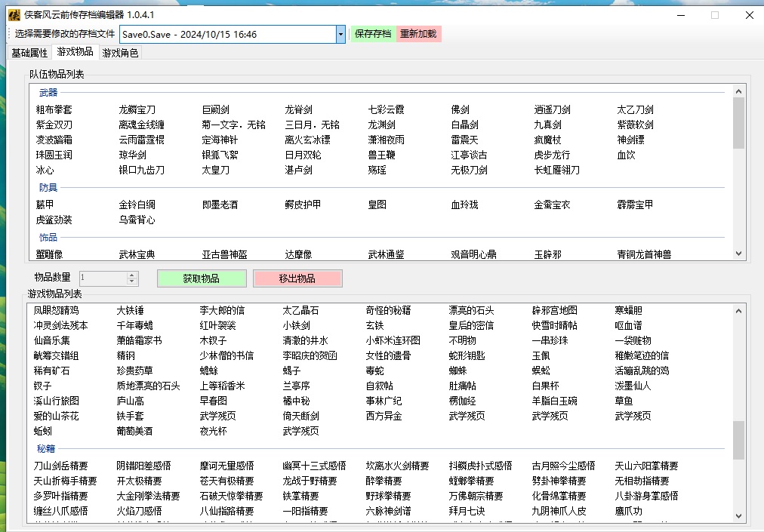Click the app icon in title bar

pos(14,15)
